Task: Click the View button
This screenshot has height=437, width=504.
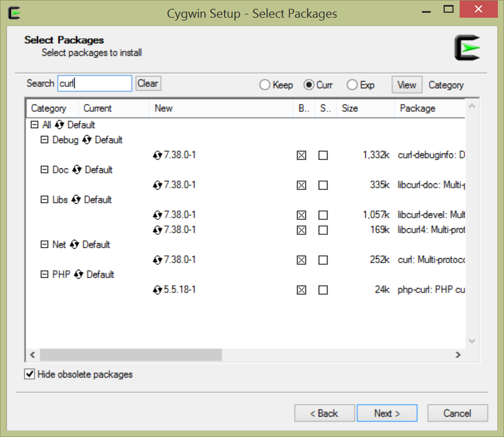Action: point(406,85)
